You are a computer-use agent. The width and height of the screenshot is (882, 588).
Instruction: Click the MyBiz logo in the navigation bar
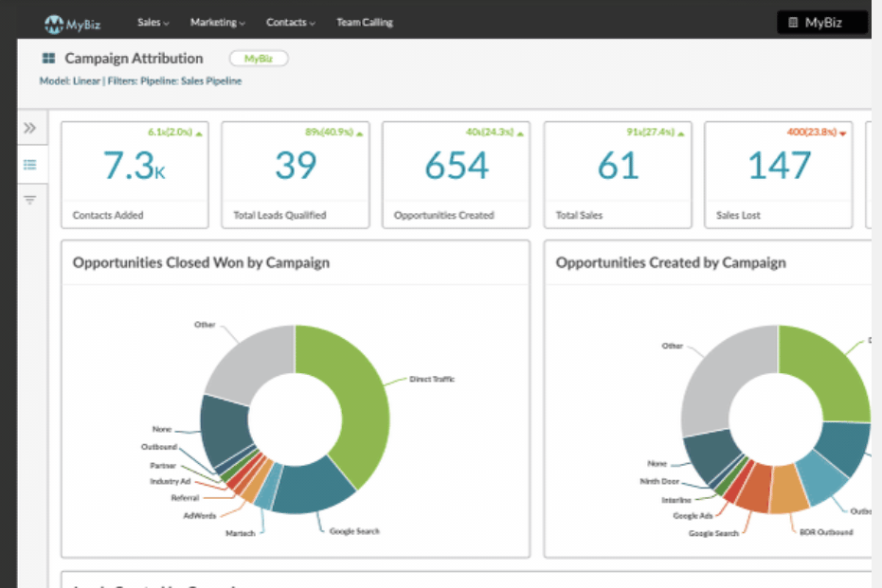73,22
